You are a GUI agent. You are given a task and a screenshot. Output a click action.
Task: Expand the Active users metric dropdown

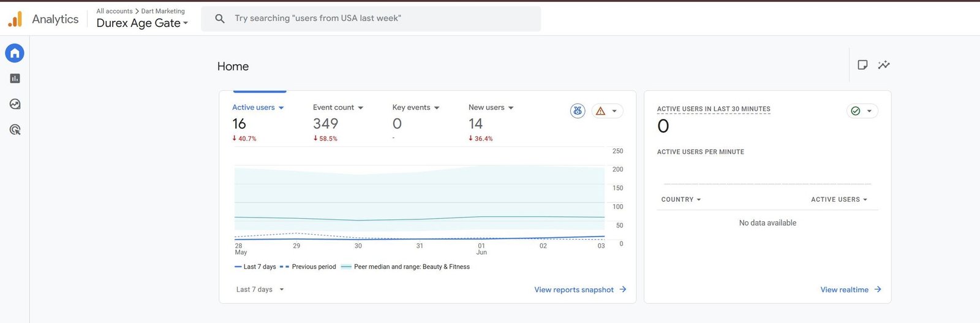[281, 108]
